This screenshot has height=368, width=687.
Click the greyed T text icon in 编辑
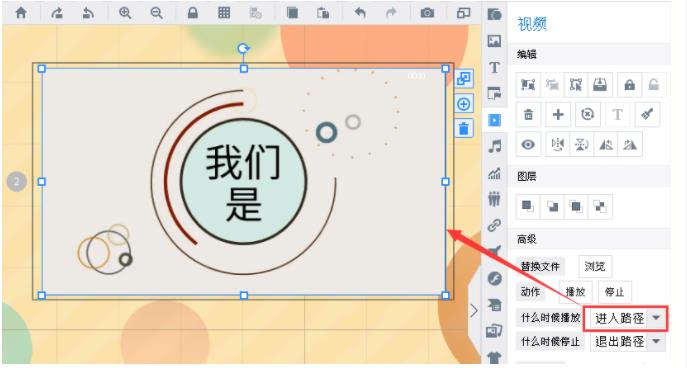point(617,114)
